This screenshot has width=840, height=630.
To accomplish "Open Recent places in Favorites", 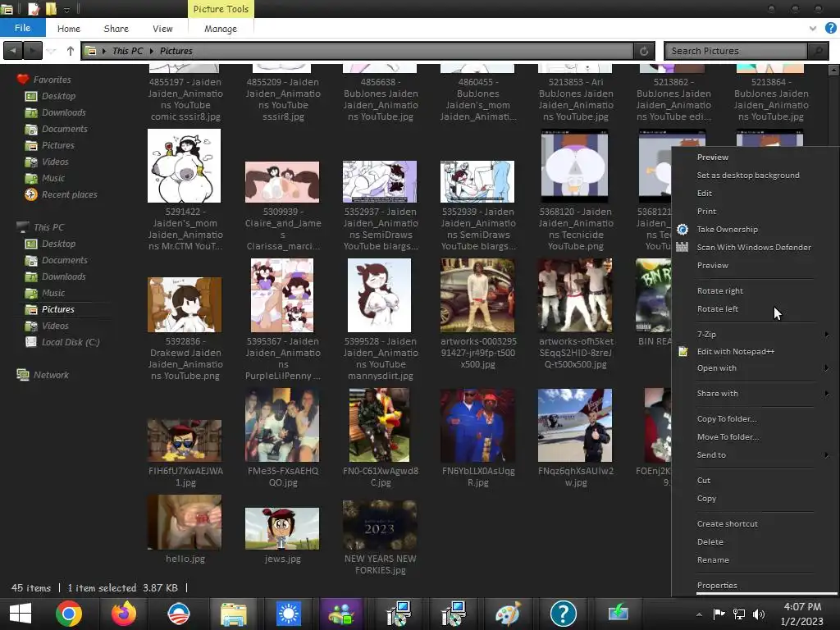I will click(x=70, y=194).
